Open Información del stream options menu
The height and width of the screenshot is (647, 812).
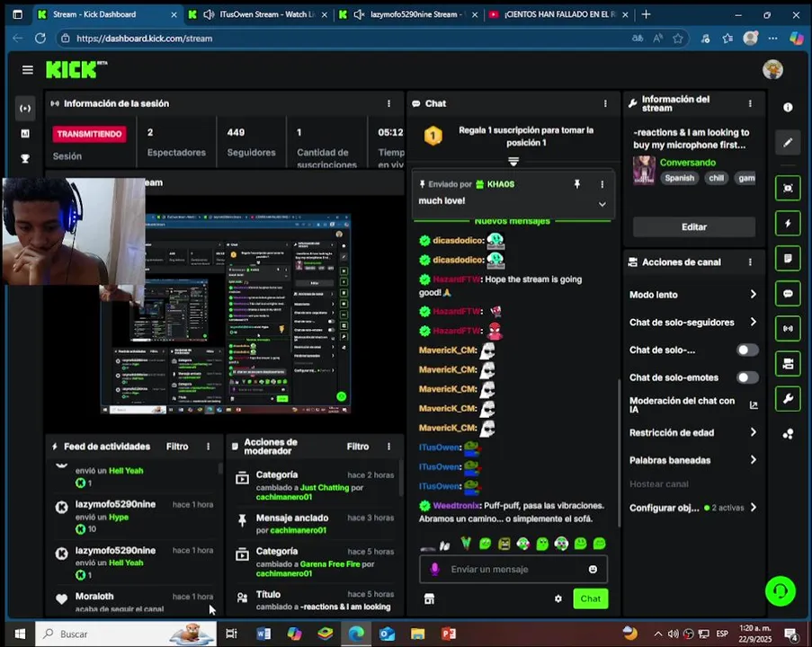coord(750,103)
